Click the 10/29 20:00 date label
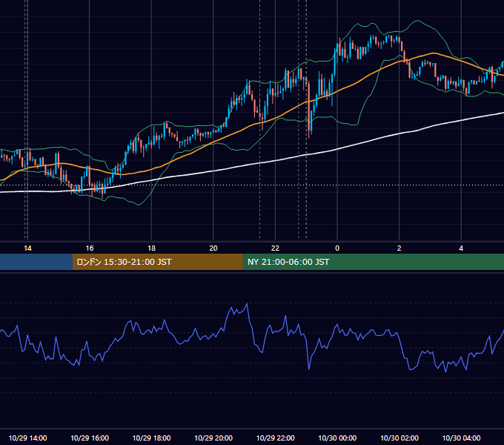Screen dimensions: 504x445 coord(213,438)
